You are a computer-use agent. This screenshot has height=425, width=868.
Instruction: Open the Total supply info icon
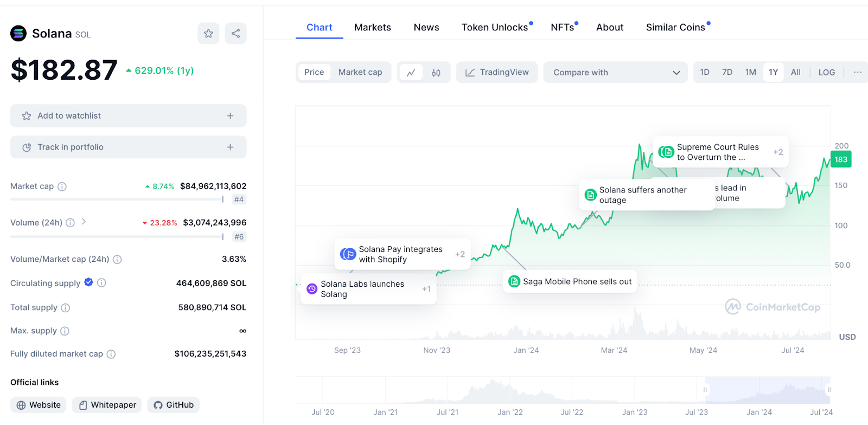coord(66,308)
